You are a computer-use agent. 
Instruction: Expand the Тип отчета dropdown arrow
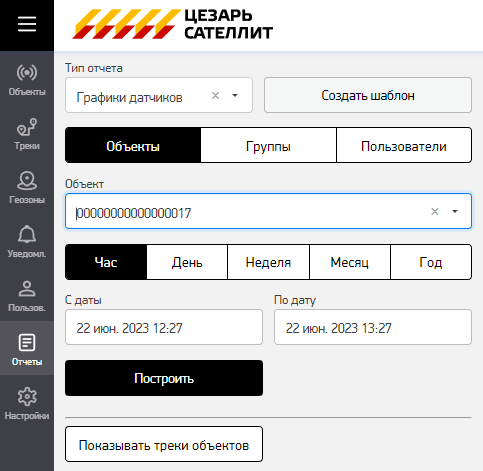[235, 96]
